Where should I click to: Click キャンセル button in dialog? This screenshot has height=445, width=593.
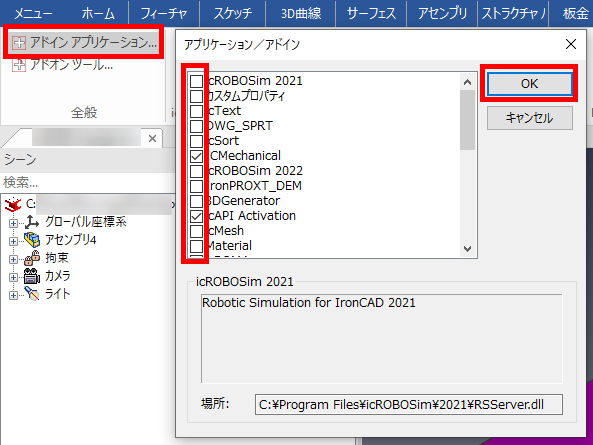[x=529, y=118]
